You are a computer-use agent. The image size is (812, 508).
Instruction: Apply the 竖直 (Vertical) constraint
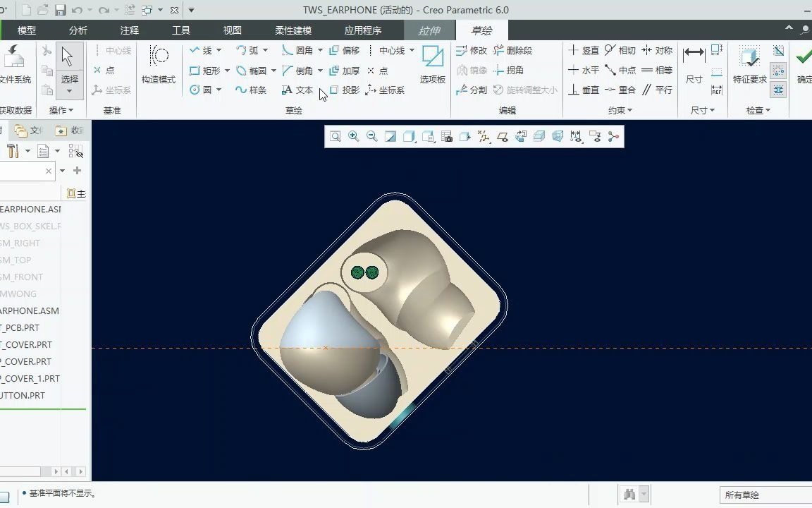[x=583, y=50]
